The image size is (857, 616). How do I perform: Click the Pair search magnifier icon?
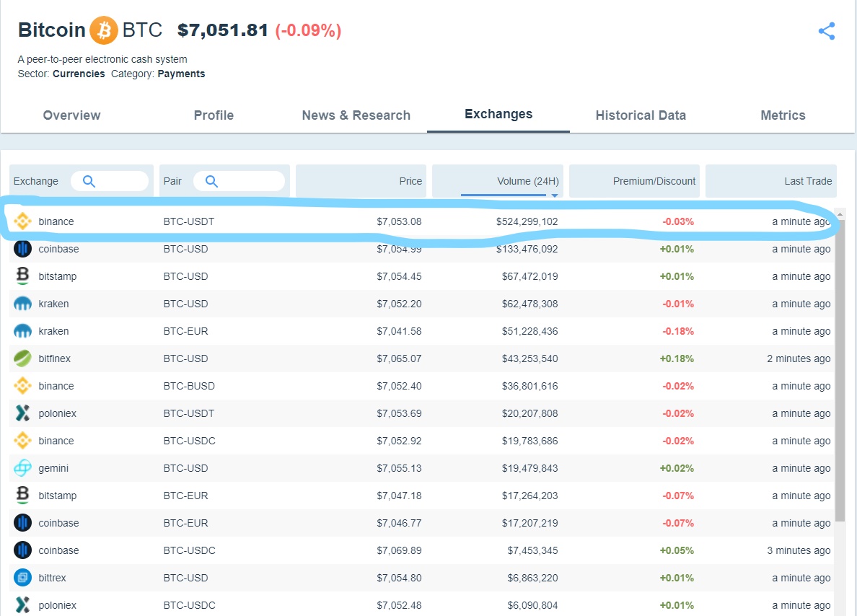coord(211,181)
